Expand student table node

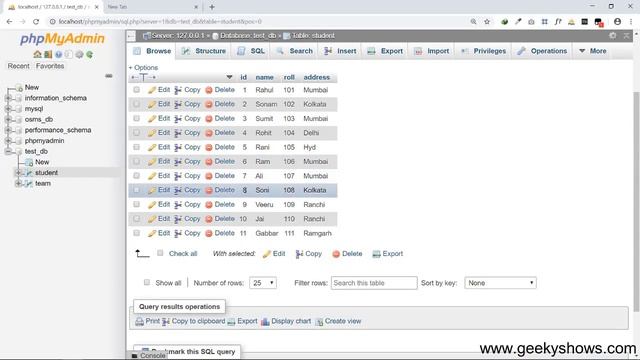coord(18,173)
